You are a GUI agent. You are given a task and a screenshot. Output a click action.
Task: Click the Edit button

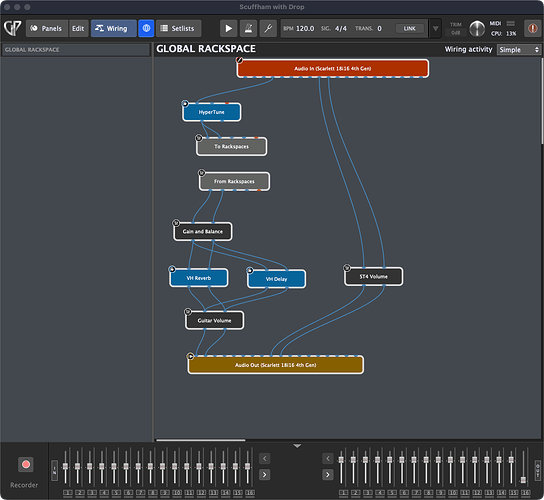point(78,28)
